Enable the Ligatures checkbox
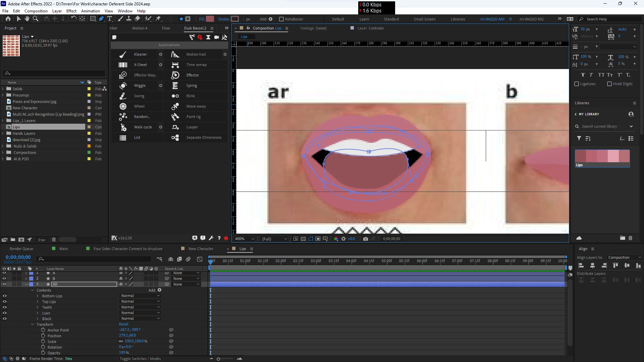This screenshot has width=644, height=362. pyautogui.click(x=577, y=84)
